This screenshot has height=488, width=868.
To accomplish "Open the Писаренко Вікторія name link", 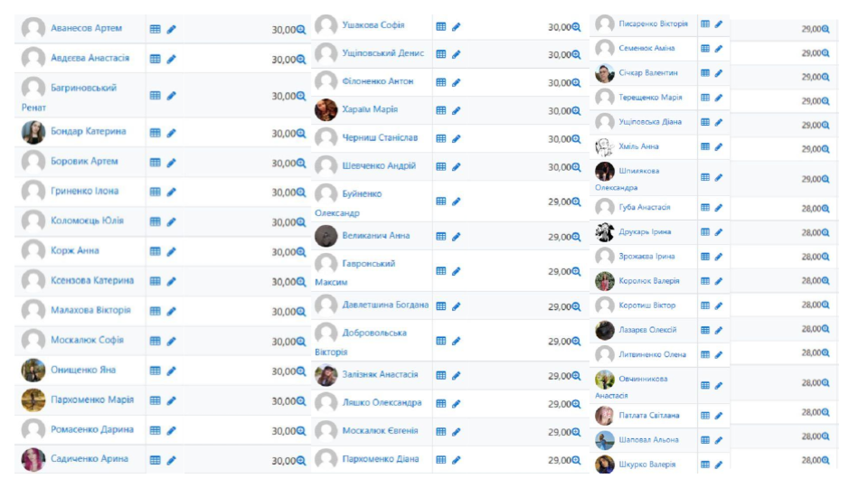I will click(653, 24).
